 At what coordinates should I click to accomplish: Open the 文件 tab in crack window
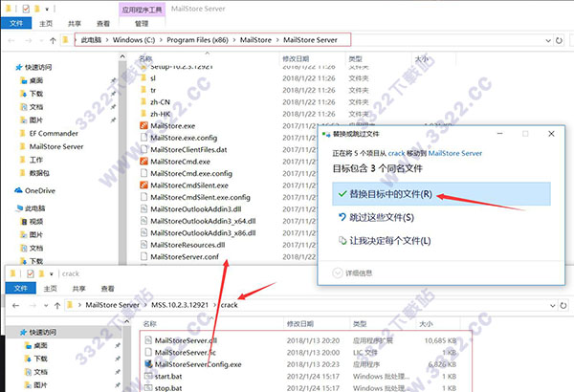pos(20,289)
